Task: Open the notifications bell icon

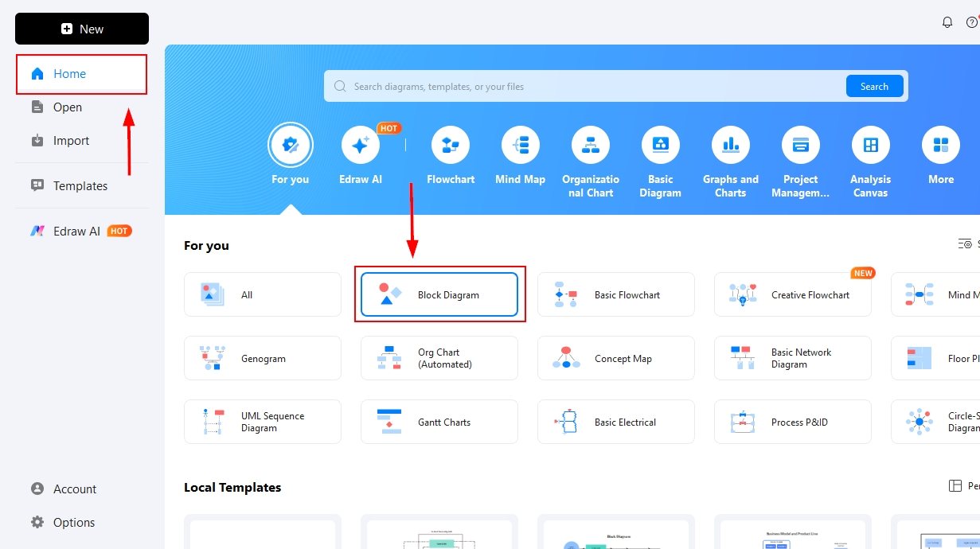Action: [x=947, y=22]
